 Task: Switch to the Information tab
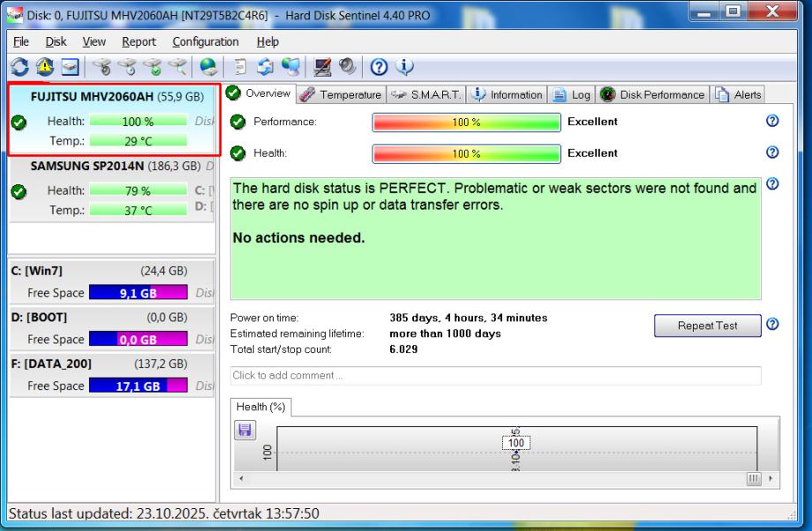tap(507, 94)
